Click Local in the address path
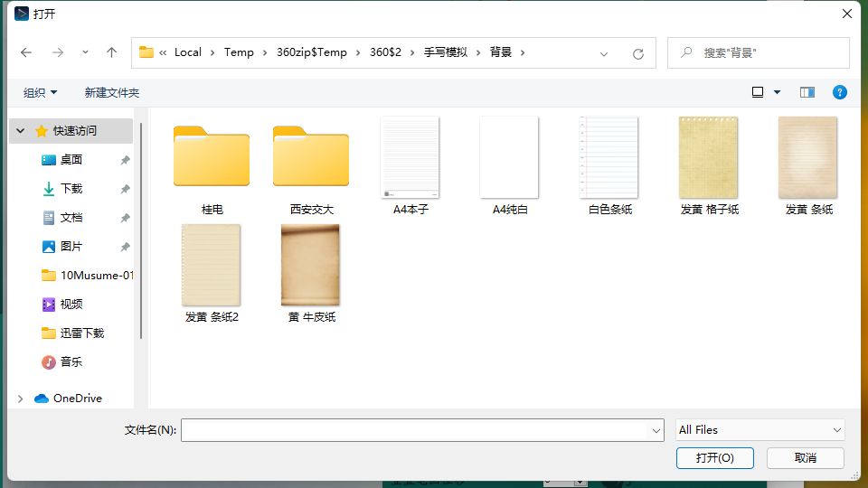 pos(188,52)
